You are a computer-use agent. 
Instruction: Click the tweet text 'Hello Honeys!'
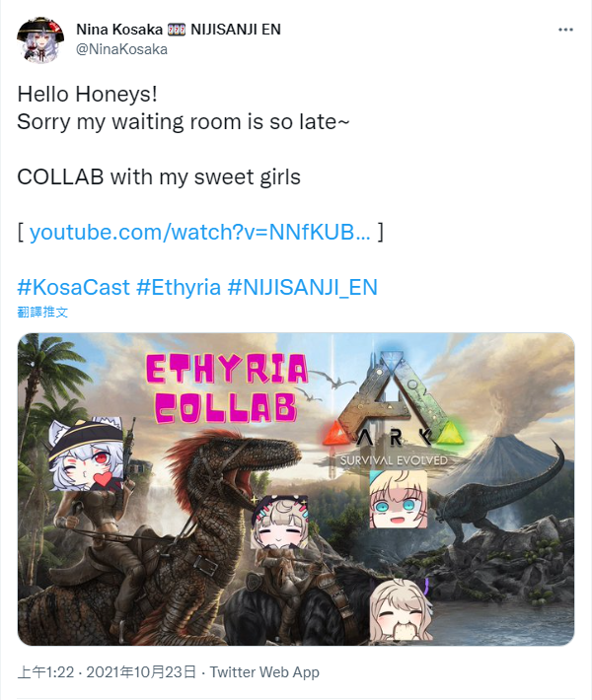[87, 95]
